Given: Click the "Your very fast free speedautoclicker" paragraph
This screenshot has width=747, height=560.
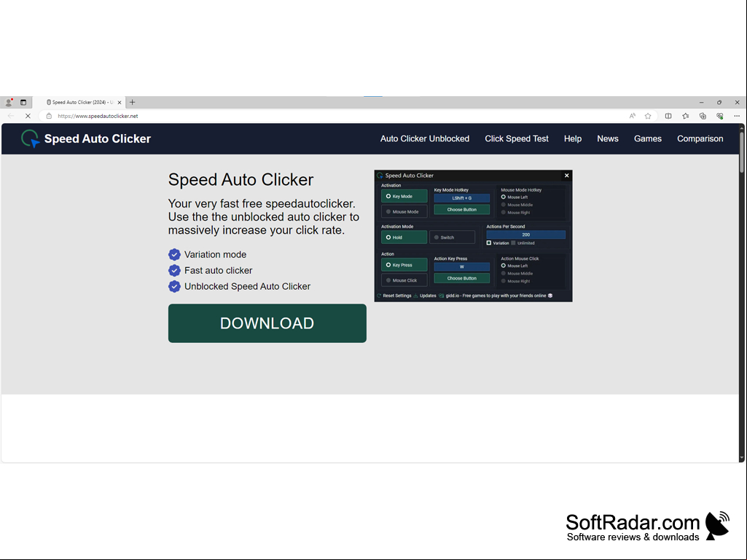Looking at the screenshot, I should point(263,217).
